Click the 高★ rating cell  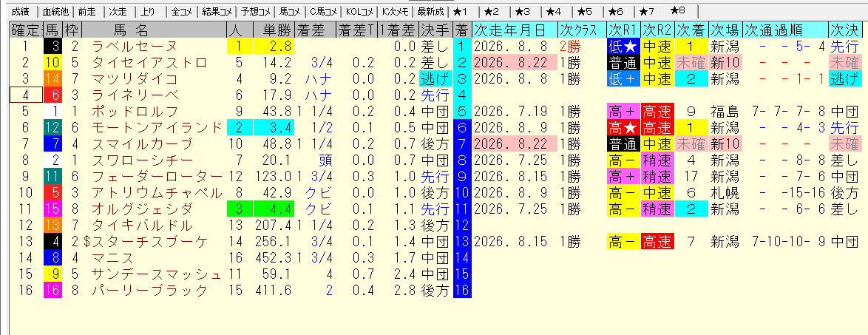click(623, 128)
